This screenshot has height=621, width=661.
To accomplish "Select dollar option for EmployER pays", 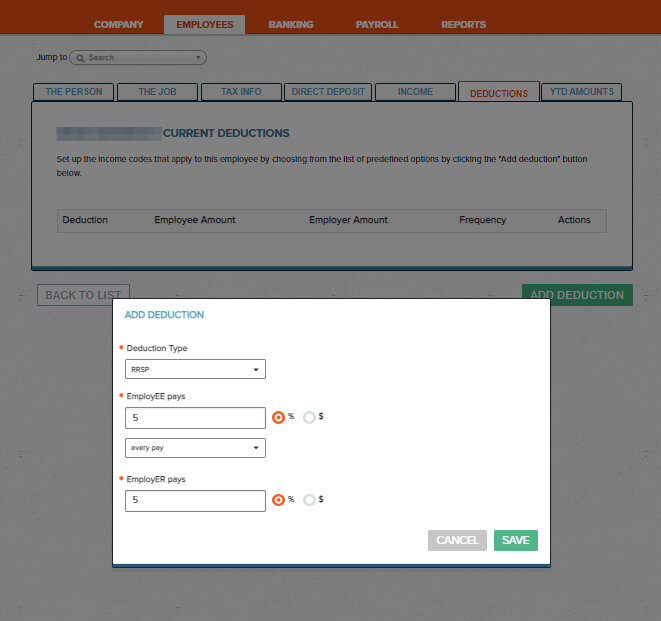I will coord(309,500).
